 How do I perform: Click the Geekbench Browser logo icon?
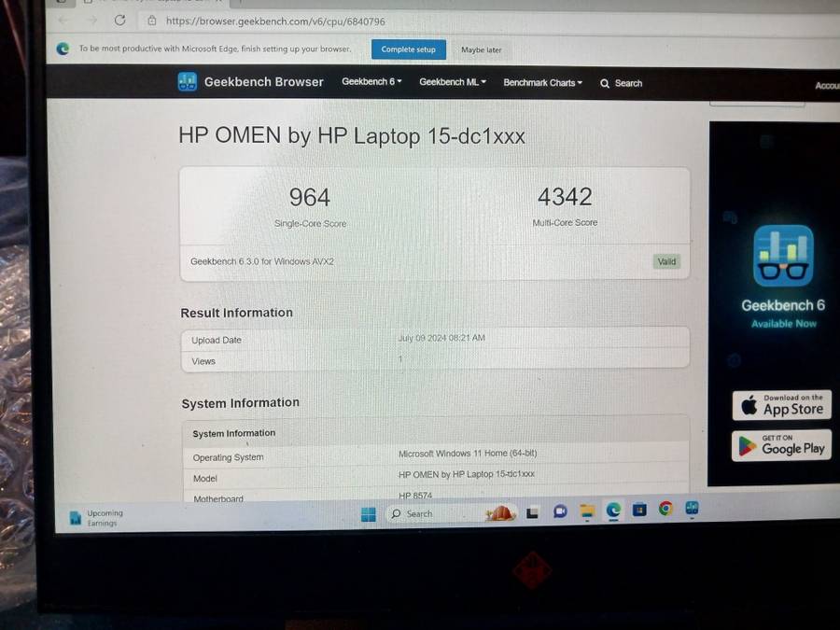pos(188,82)
